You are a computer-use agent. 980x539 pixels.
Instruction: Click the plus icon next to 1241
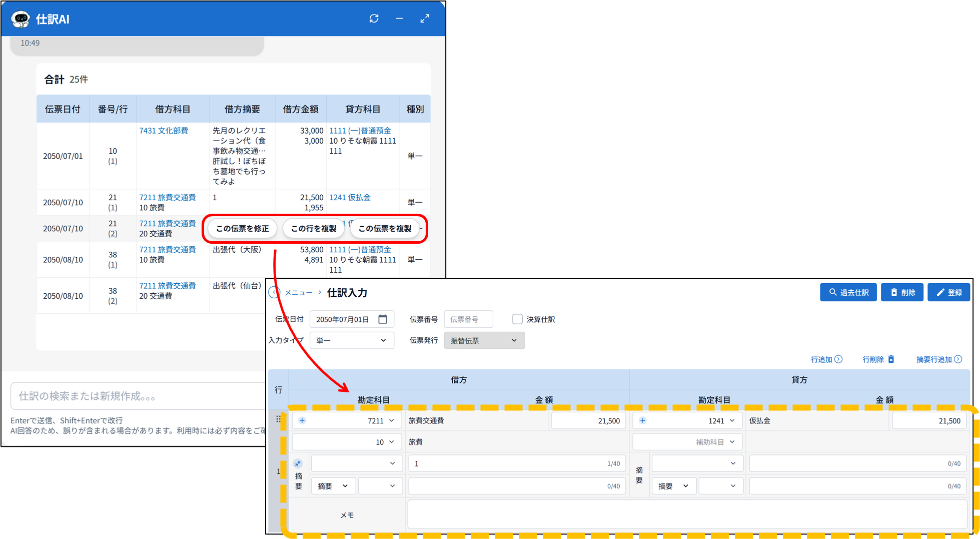643,420
